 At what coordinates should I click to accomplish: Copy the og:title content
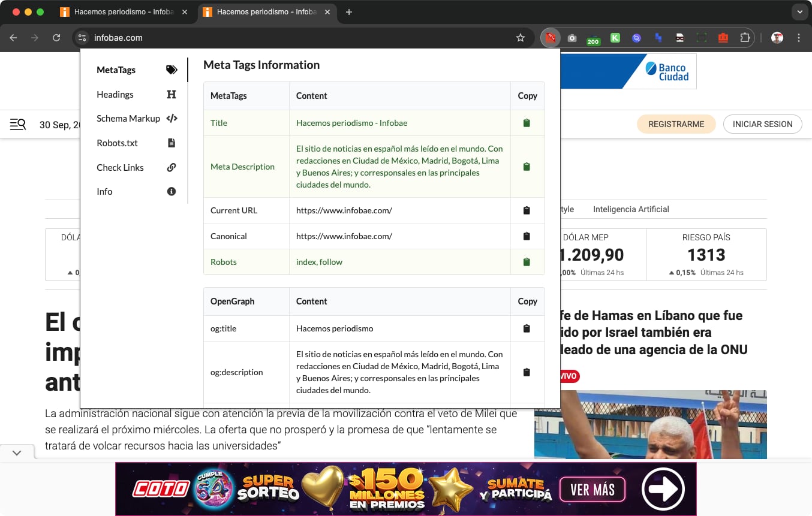coord(527,328)
